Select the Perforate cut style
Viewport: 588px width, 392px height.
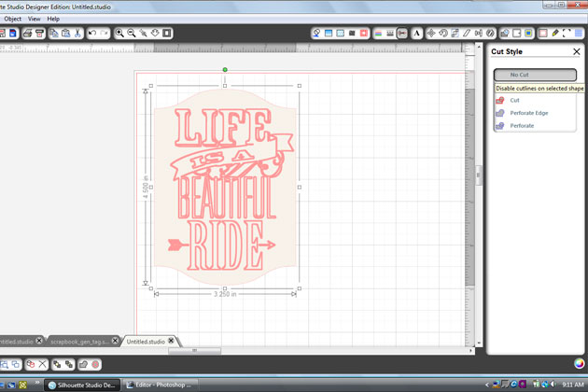click(522, 125)
